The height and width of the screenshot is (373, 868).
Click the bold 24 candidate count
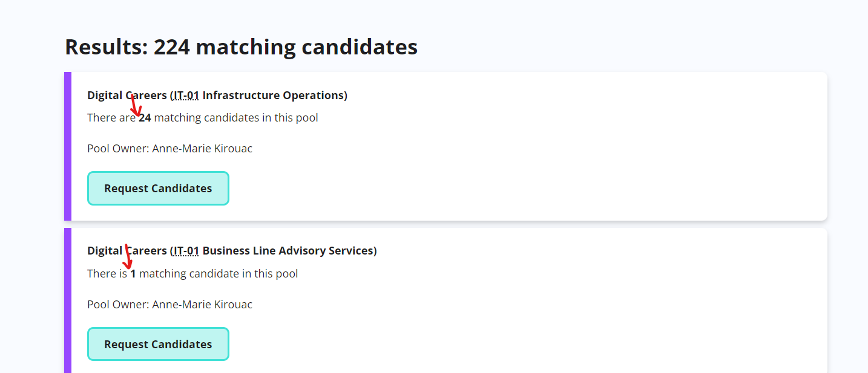point(145,117)
